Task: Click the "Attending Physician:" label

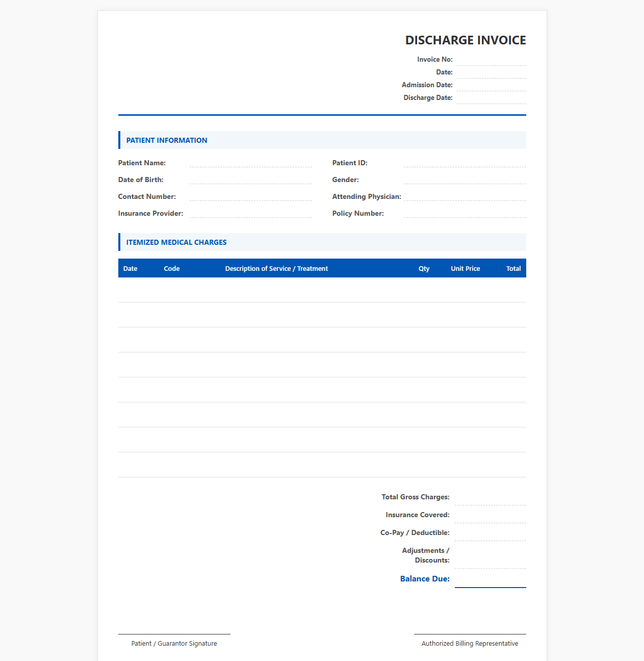Action: click(x=367, y=196)
